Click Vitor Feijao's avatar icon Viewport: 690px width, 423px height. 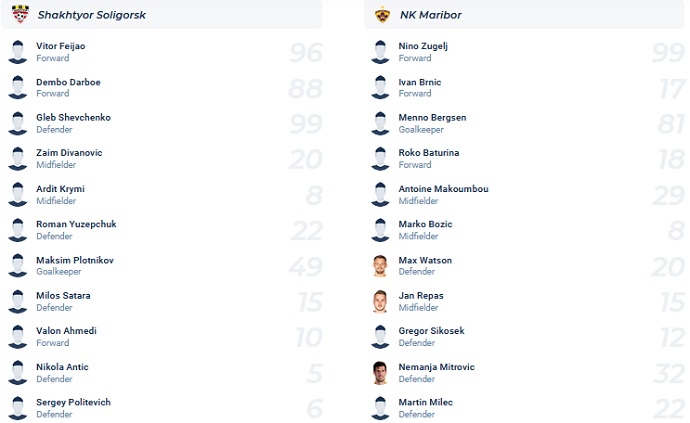[x=17, y=52]
